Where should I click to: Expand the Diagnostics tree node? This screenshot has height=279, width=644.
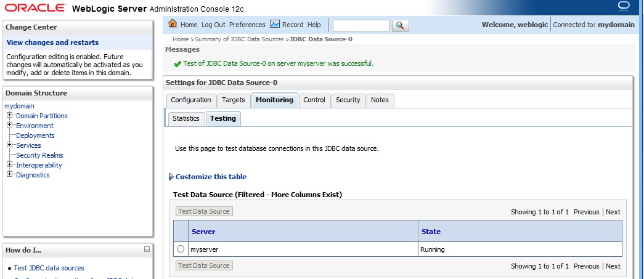tap(9, 175)
